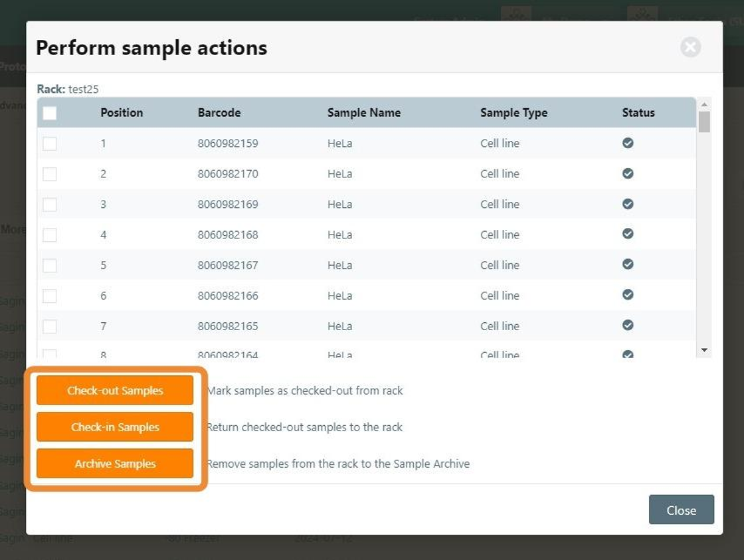Click the table scrollbar thumb
Screen dimensions: 744x560
click(x=704, y=122)
